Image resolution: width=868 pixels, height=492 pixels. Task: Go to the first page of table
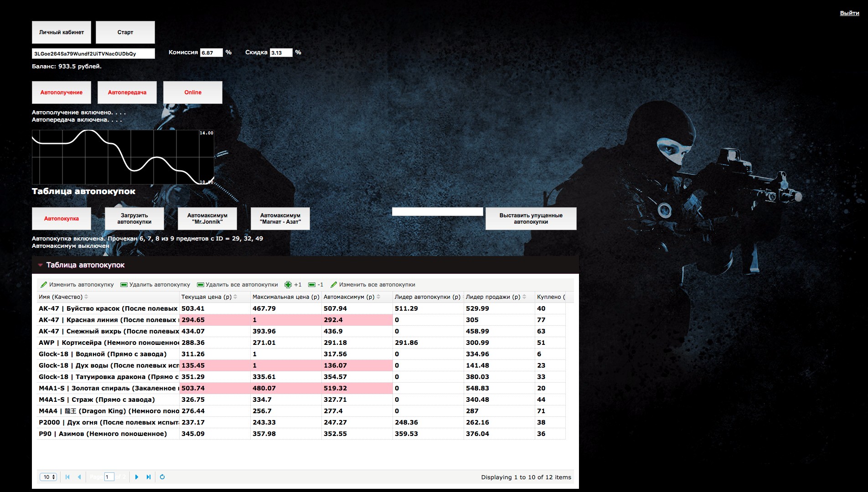pyautogui.click(x=67, y=477)
